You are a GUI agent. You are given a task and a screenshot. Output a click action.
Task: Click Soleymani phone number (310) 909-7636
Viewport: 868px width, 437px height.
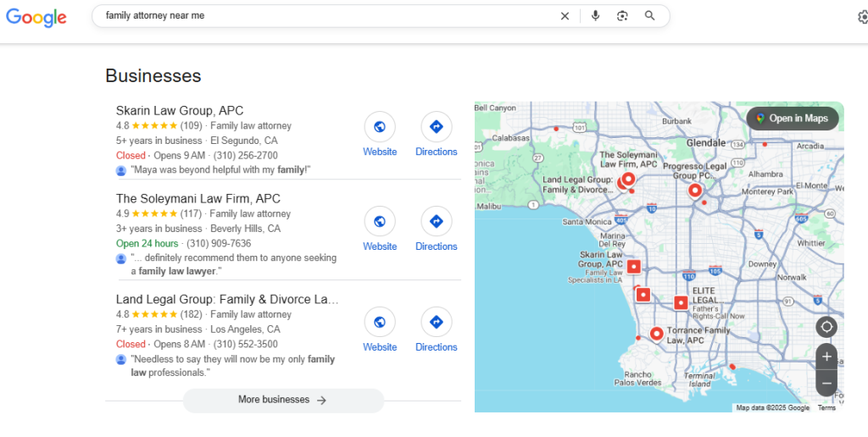tap(219, 243)
